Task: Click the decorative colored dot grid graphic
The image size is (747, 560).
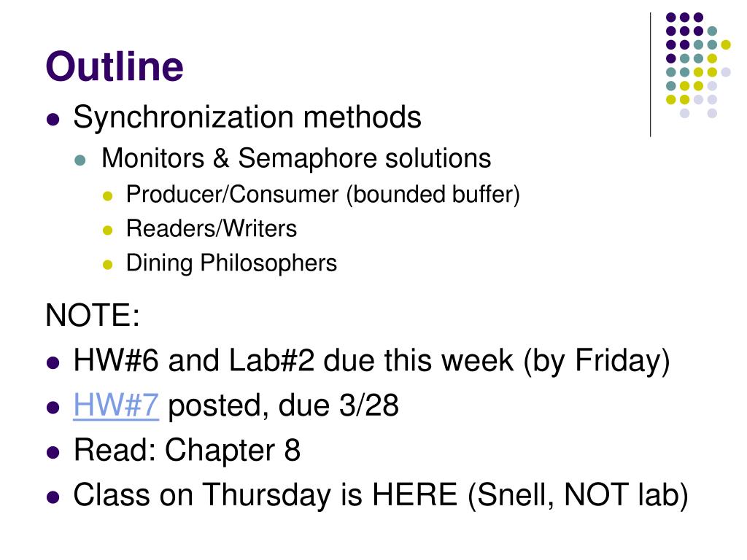Action: (698, 65)
